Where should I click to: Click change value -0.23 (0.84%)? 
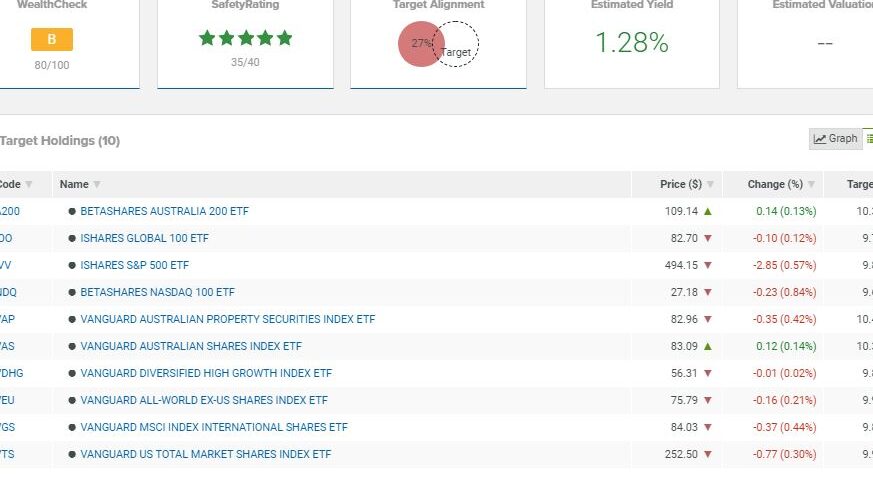(x=784, y=292)
